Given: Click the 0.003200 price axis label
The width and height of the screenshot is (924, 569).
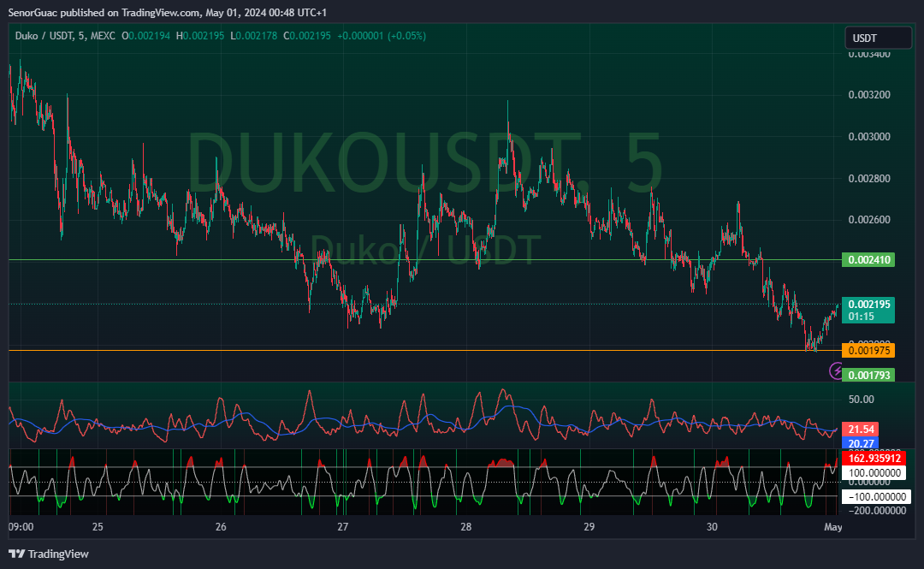Looking at the screenshot, I should [869, 95].
